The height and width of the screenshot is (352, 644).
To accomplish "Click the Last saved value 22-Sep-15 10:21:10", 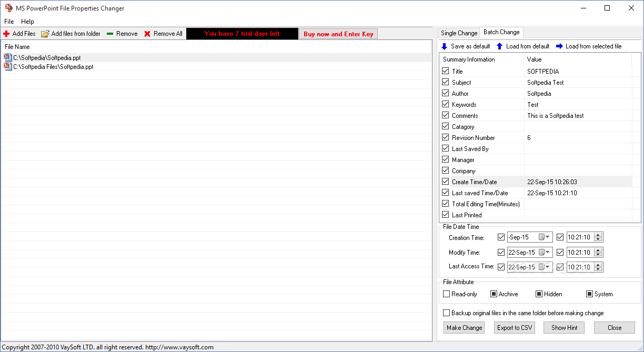I will pos(552,193).
